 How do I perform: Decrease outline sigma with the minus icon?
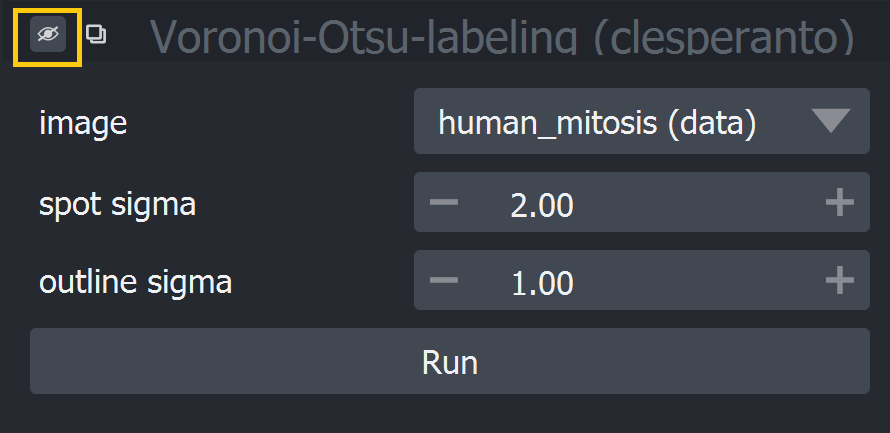pos(443,280)
